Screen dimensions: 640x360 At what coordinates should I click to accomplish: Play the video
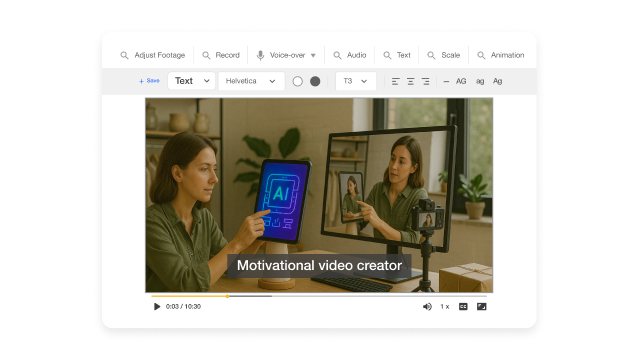pyautogui.click(x=157, y=307)
